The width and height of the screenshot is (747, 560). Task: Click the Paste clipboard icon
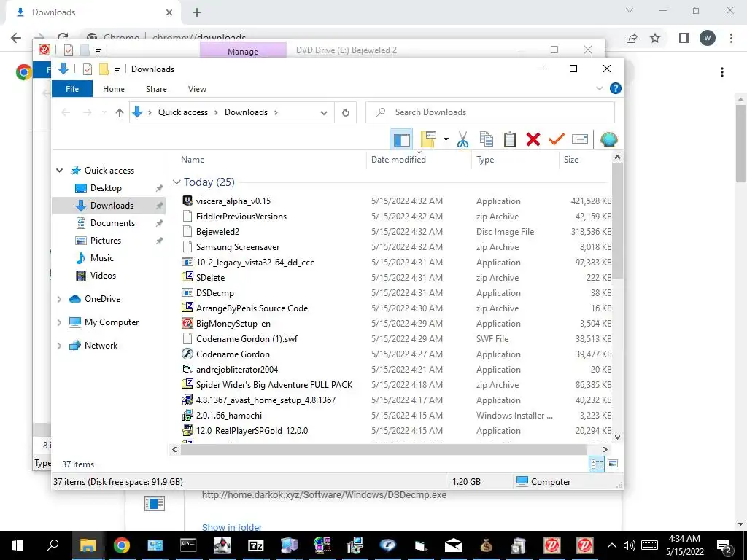pyautogui.click(x=510, y=139)
